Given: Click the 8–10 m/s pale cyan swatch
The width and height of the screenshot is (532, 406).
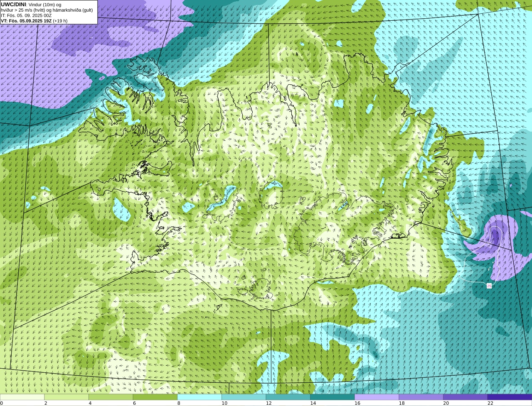Looking at the screenshot, I should pyautogui.click(x=199, y=397).
